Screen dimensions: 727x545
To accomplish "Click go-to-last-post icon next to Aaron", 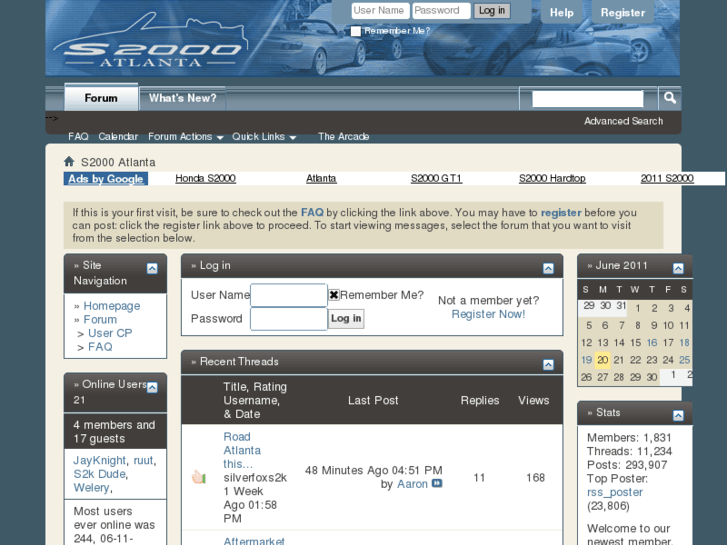I will click(437, 483).
